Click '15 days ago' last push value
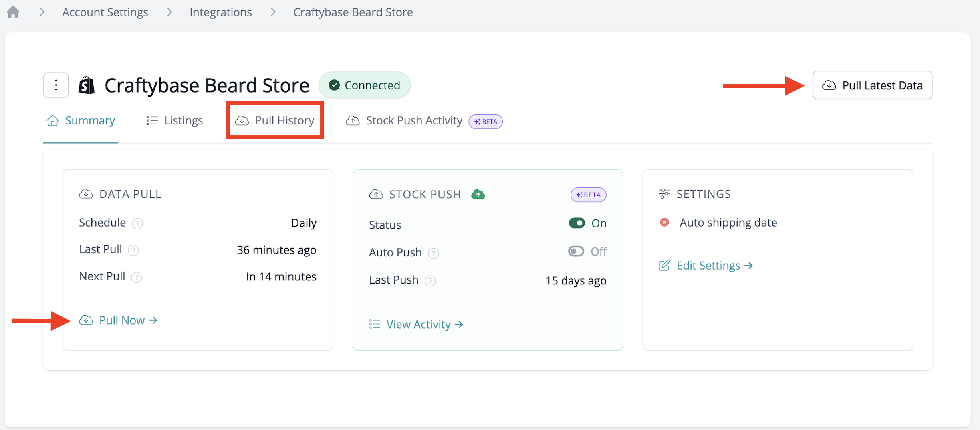 (576, 280)
